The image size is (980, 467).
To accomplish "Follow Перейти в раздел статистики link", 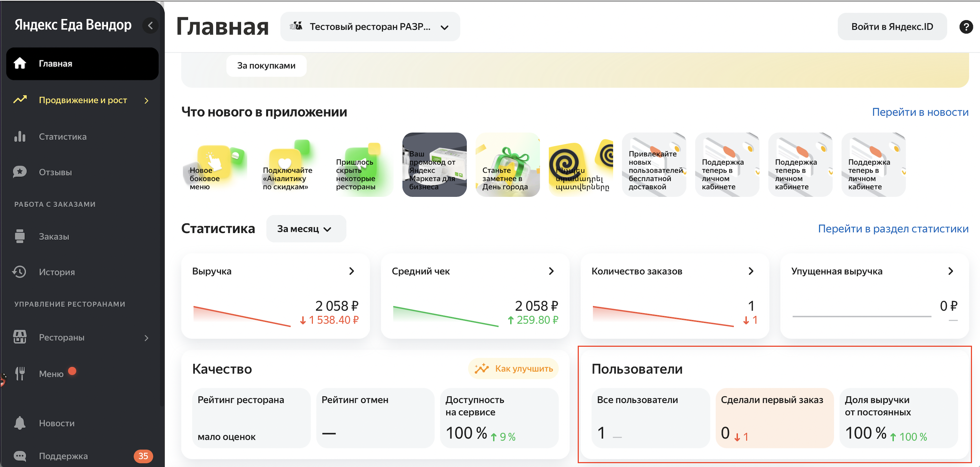I will tap(893, 228).
